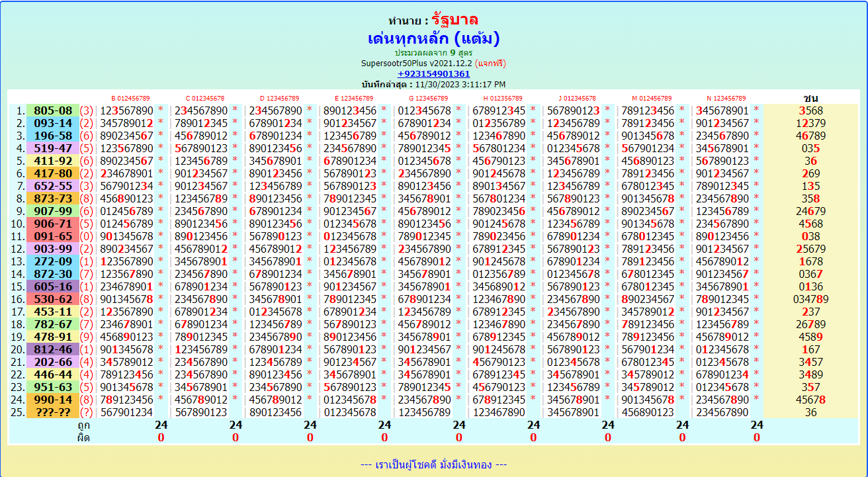The height and width of the screenshot is (477, 868).
Task: Select result cell 906-71 in row 10
Action: (x=53, y=224)
